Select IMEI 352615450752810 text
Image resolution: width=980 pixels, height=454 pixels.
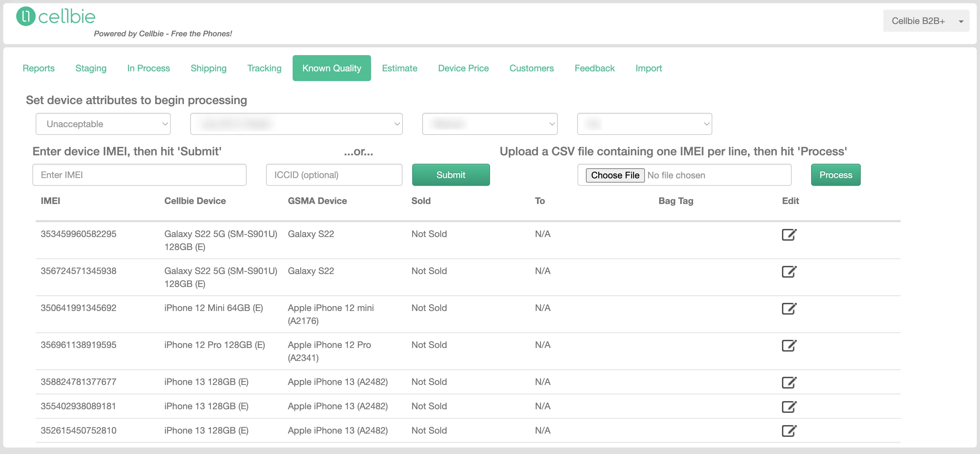point(78,430)
